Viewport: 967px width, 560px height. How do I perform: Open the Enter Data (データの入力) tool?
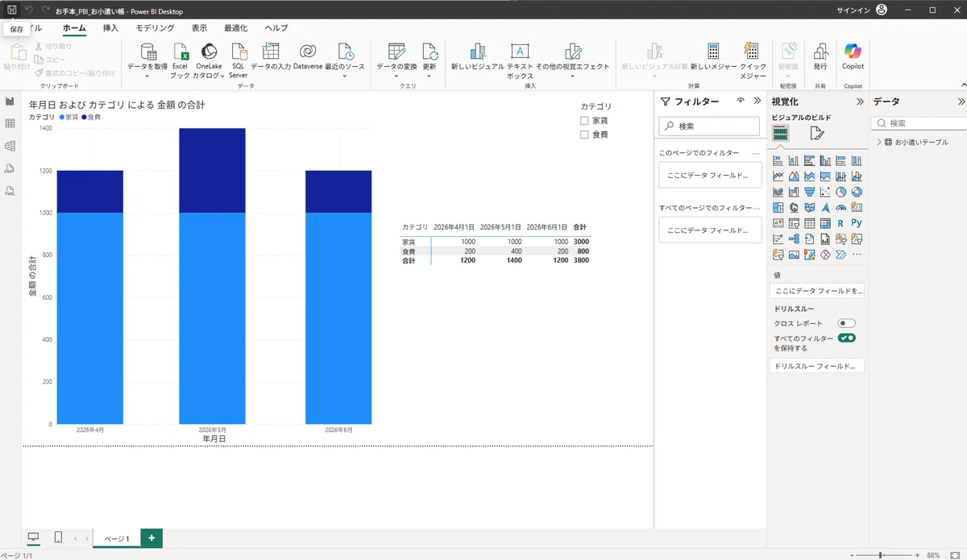[x=271, y=56]
